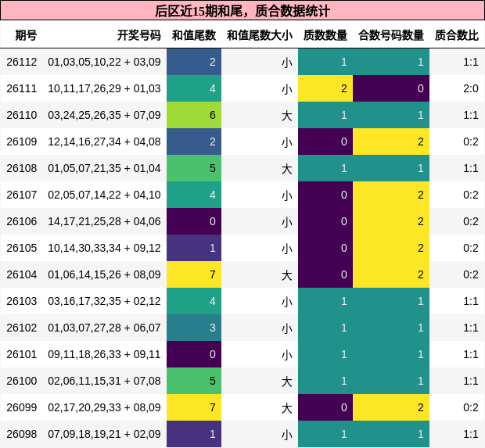Click the yellow 和值尾数 cell 7 in row 26104
The width and height of the screenshot is (485, 448).
(194, 274)
